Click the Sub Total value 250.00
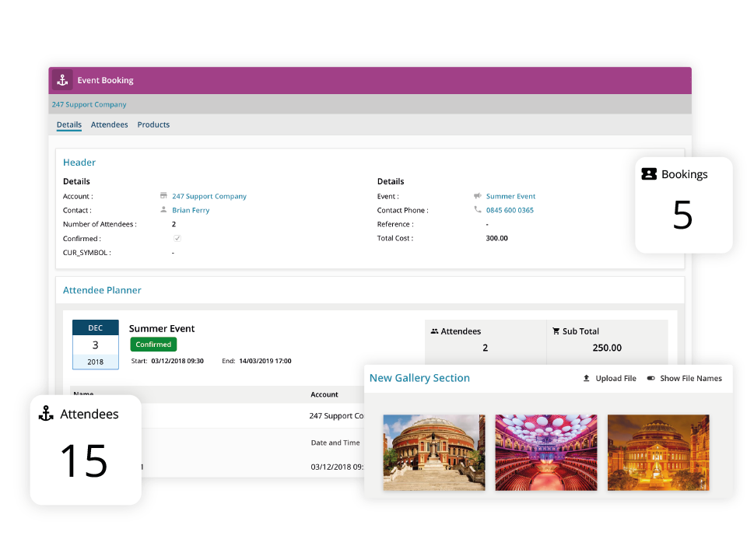747x560 pixels. pos(607,348)
